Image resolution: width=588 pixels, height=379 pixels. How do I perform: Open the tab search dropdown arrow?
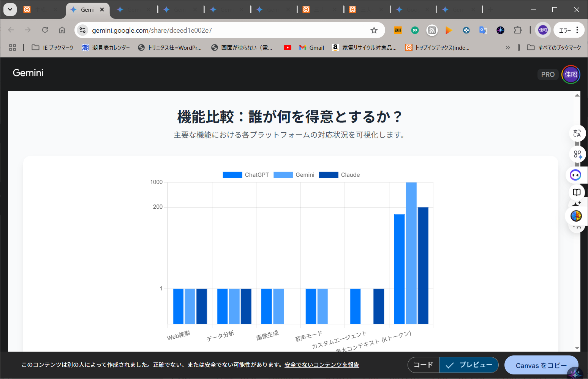click(10, 10)
